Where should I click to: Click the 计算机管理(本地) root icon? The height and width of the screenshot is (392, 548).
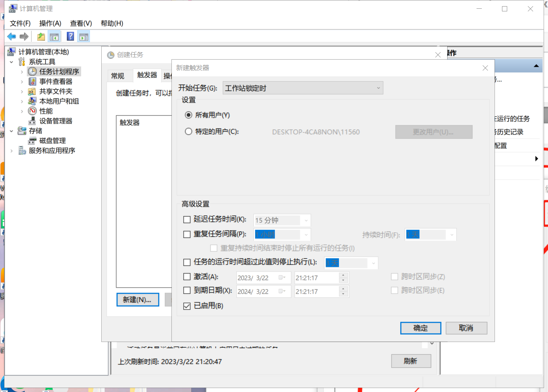coord(12,52)
